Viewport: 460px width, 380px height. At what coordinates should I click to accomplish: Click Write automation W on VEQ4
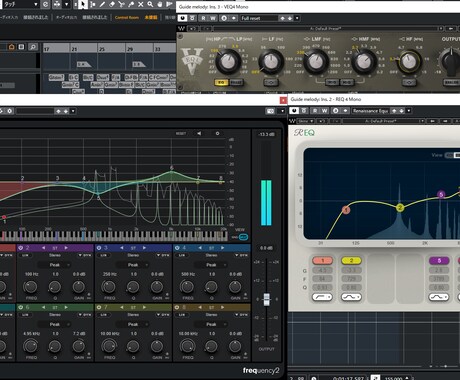point(213,18)
